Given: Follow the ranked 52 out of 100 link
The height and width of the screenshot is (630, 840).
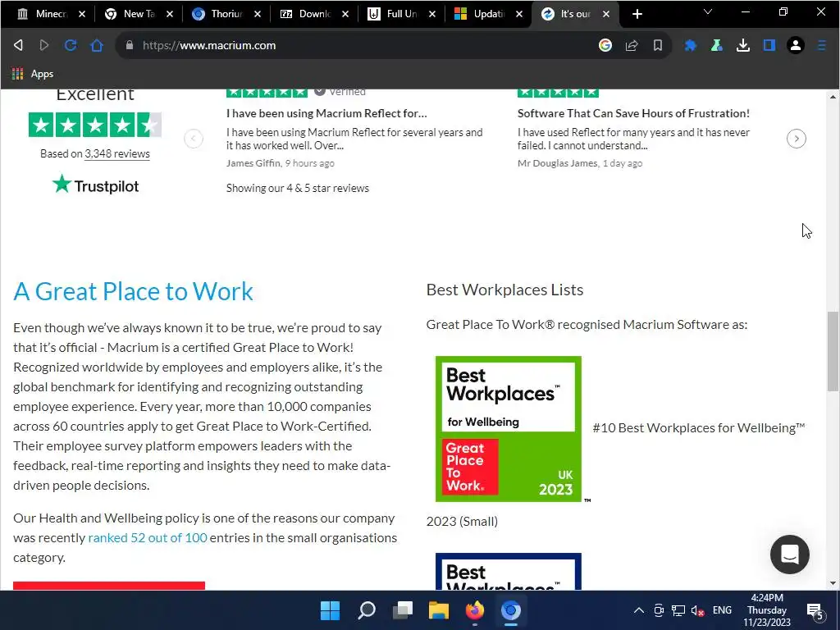Looking at the screenshot, I should (x=148, y=538).
